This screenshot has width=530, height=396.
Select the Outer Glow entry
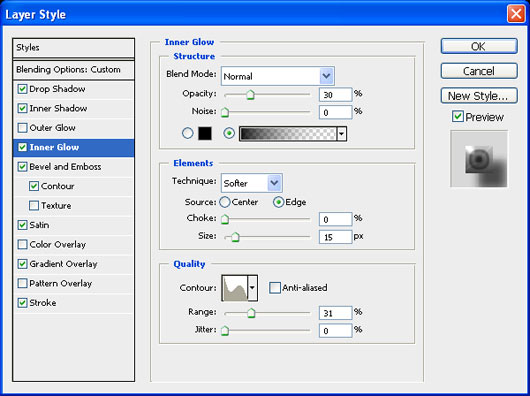52,128
